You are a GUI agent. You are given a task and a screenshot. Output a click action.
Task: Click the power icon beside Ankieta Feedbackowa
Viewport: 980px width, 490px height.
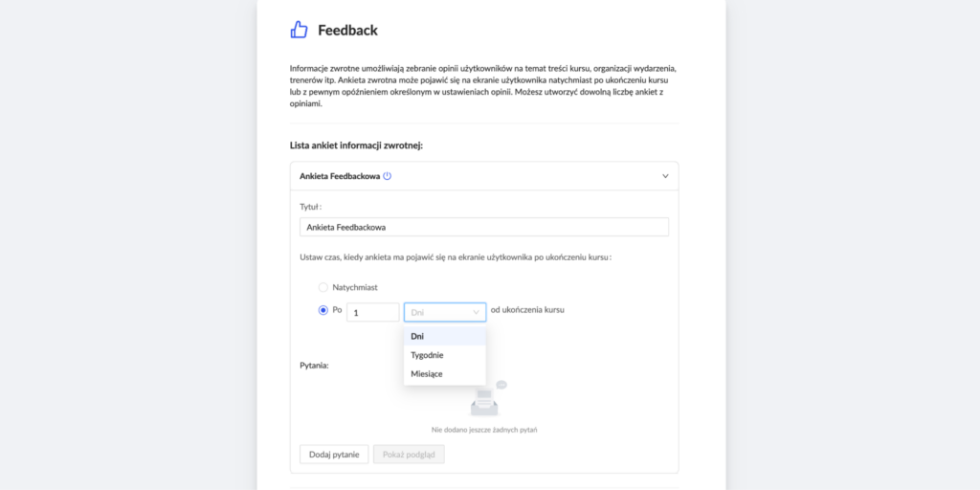(x=388, y=176)
